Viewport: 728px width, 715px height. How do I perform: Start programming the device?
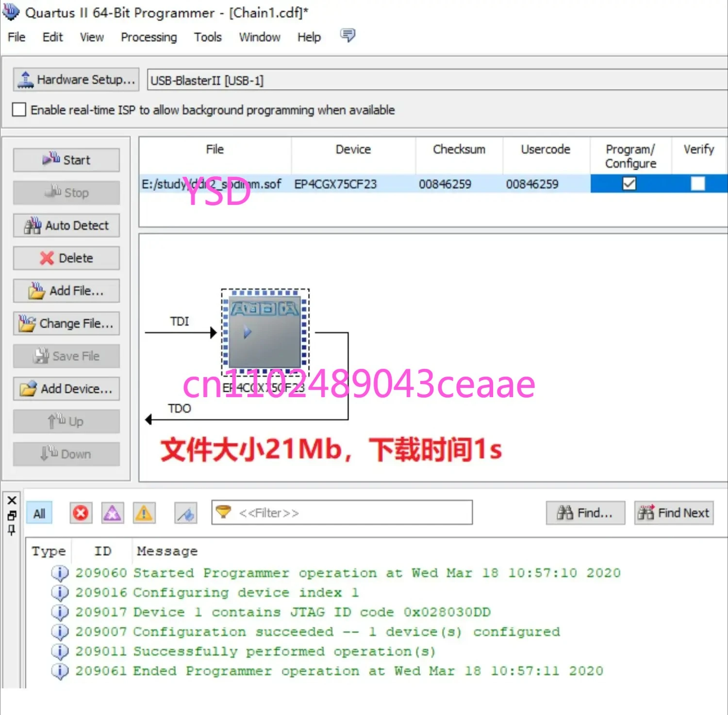(66, 160)
